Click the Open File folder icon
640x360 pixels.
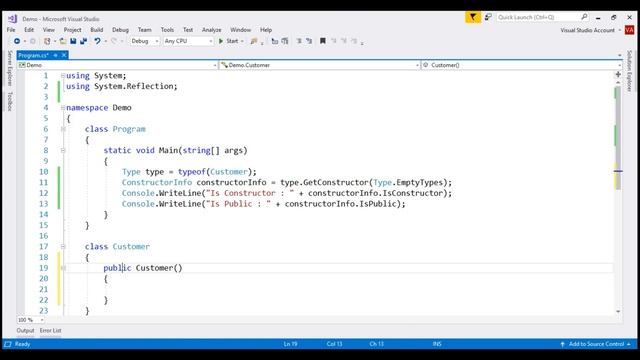[x=62, y=41]
